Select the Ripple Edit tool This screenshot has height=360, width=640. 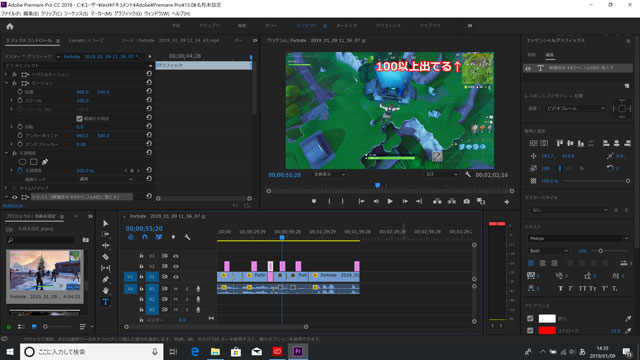(x=105, y=245)
